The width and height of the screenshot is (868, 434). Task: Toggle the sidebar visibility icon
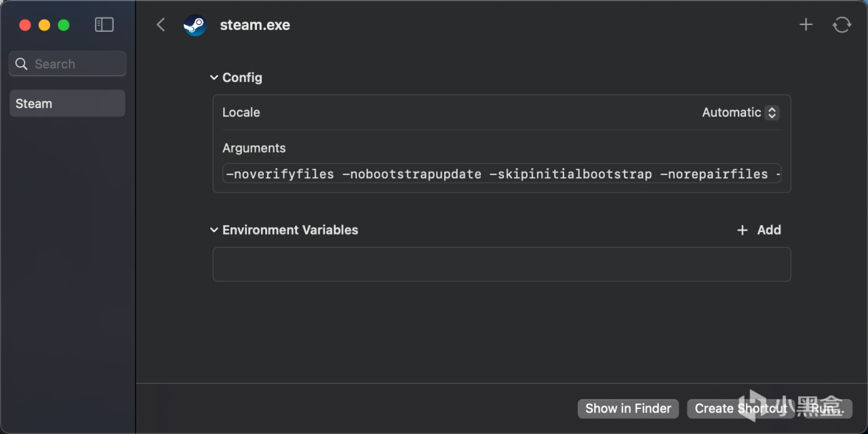click(104, 25)
